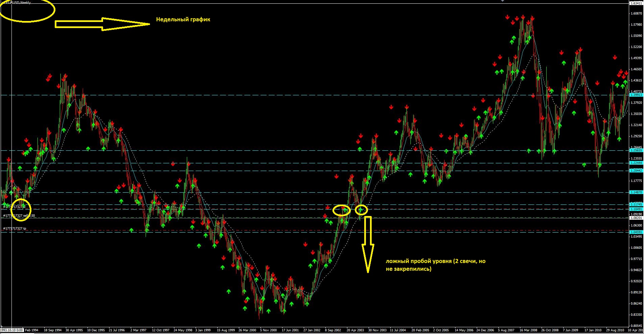
Task: Click the 0.89130 price scale value
Action: tap(636, 292)
